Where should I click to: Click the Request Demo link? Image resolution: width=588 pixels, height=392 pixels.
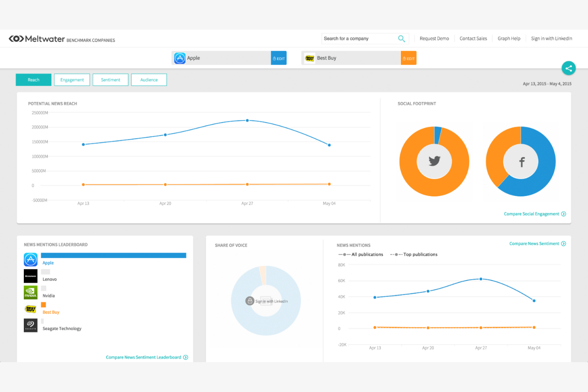(434, 39)
